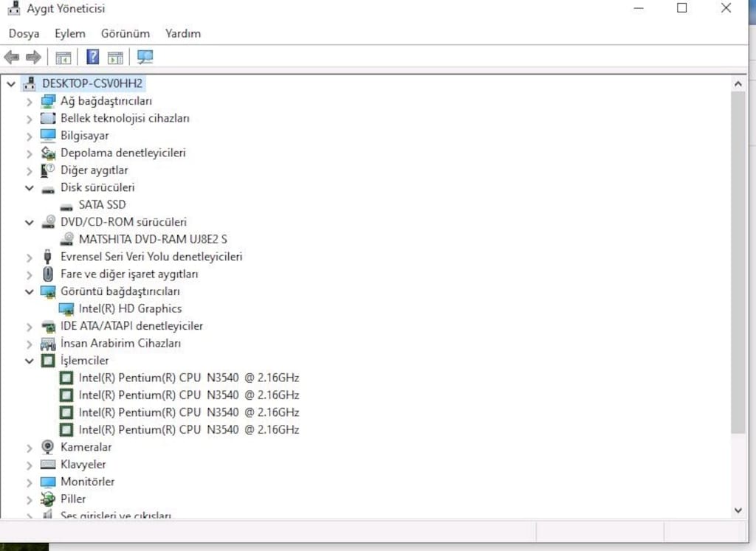Go forward with the right arrow toolbar icon

(x=33, y=58)
